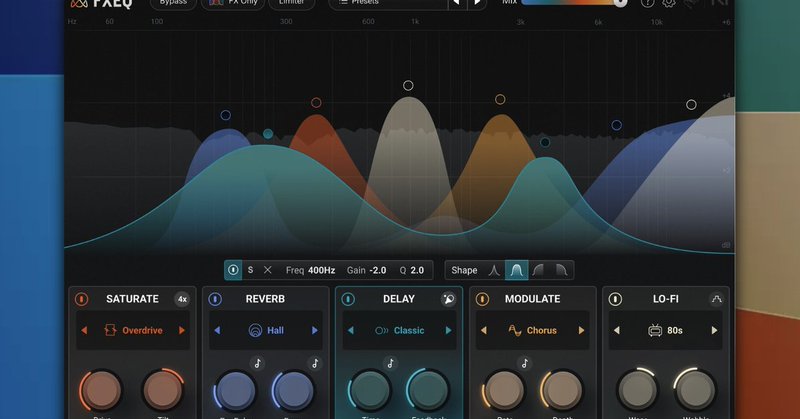Select the blue EQ node near 6k
The height and width of the screenshot is (419, 800).
click(616, 125)
